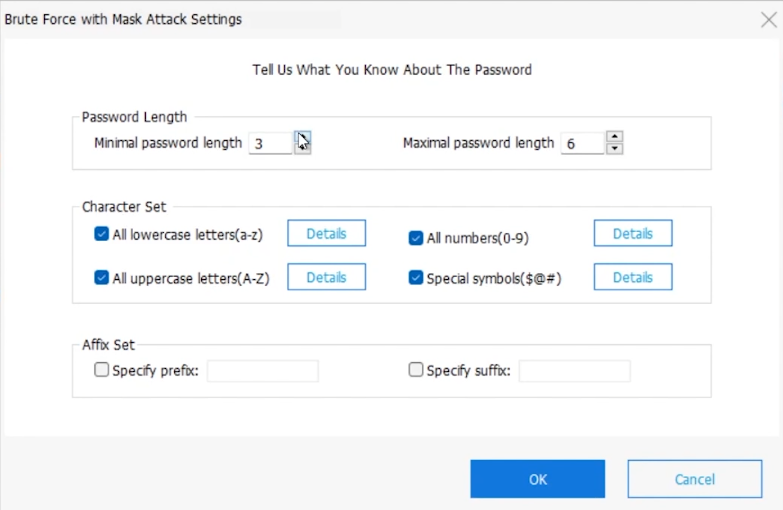Uncheck All uppercase letters(A-Z) checkbox
This screenshot has width=783, height=510.
101,278
